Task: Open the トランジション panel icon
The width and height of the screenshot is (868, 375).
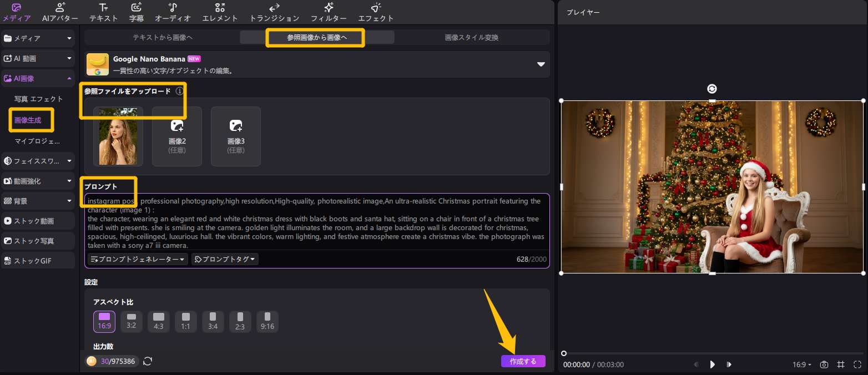Action: (x=274, y=12)
